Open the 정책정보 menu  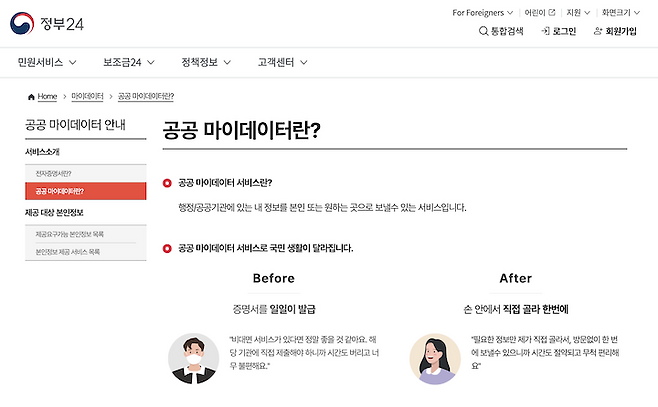pyautogui.click(x=206, y=63)
